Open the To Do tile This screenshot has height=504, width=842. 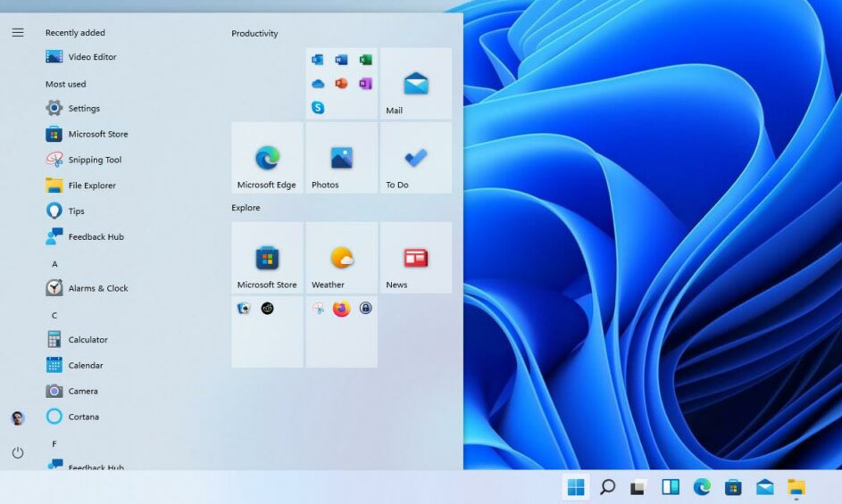(415, 157)
